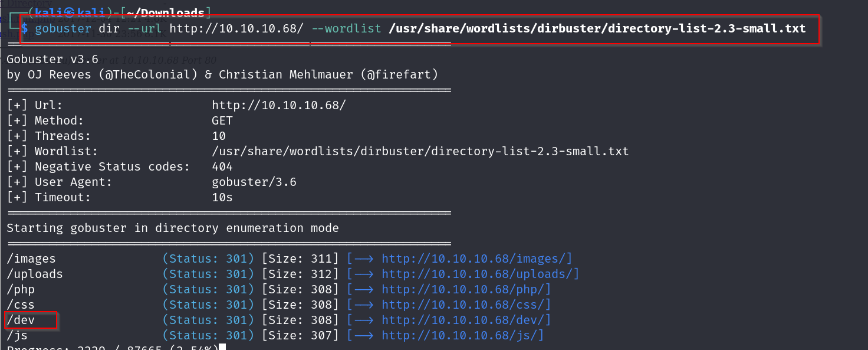Follow the http://10.10.10.68/css/ redirect link
Viewport: 868px width, 350px height.
466,305
